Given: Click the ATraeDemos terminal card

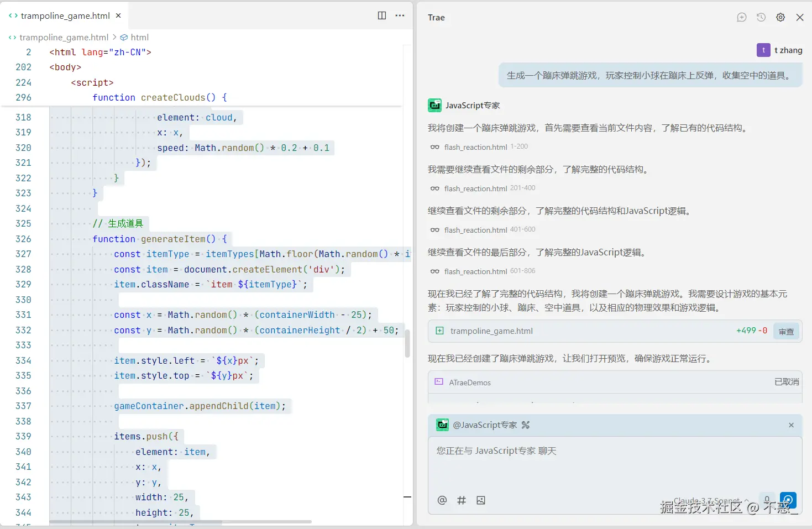Looking at the screenshot, I should pos(615,382).
